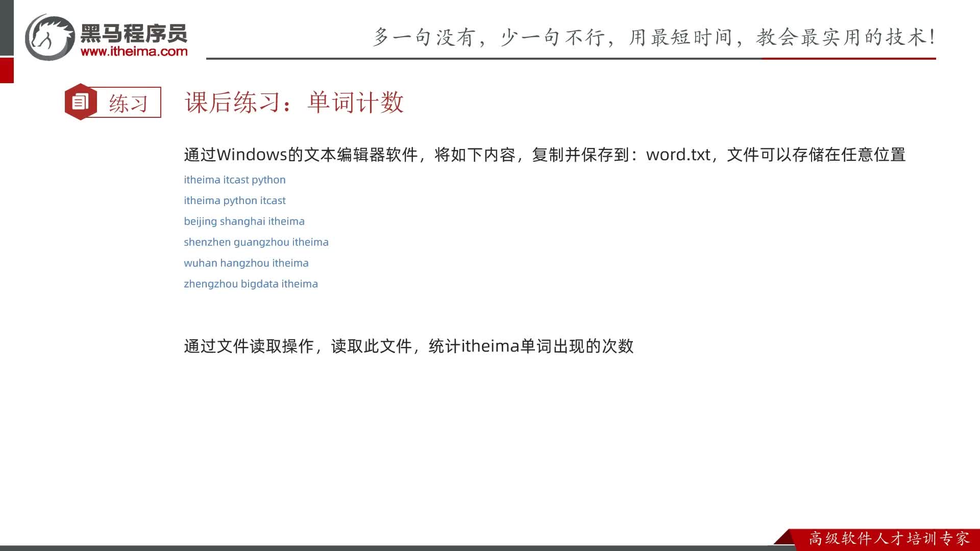The height and width of the screenshot is (551, 980).
Task: Click the sentence about counting itheima occurrences
Action: tap(408, 346)
